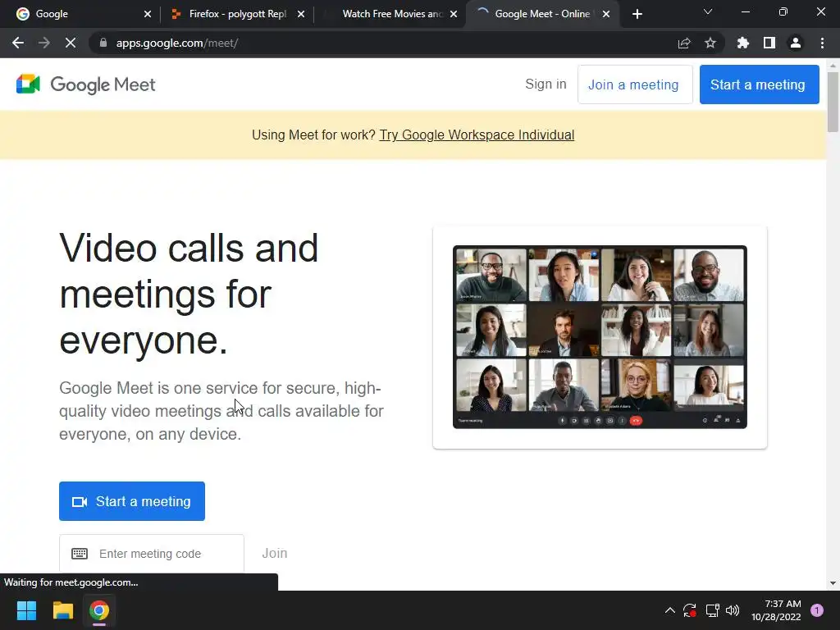Click the page vertical scrollbar thumb

point(833,102)
